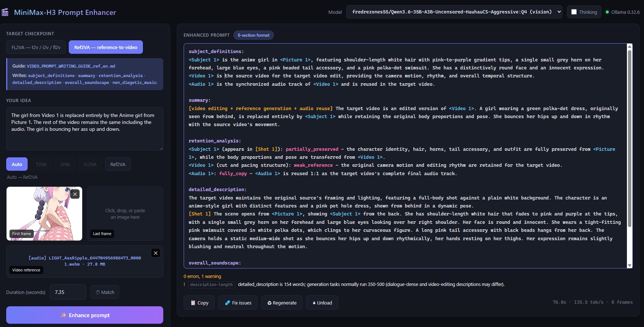This screenshot has height=327, width=644.
Task: Click the 6-section format badge
Action: pos(253,35)
